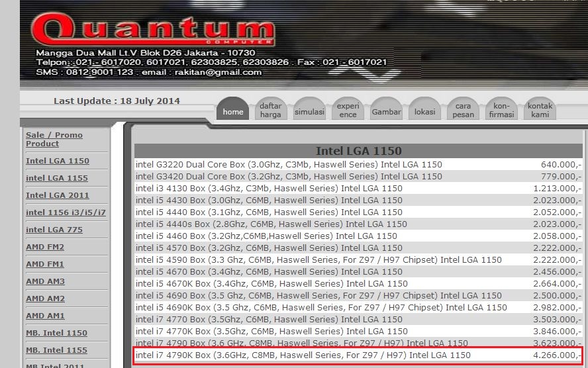Switch to the daftar harga tab

(x=270, y=110)
